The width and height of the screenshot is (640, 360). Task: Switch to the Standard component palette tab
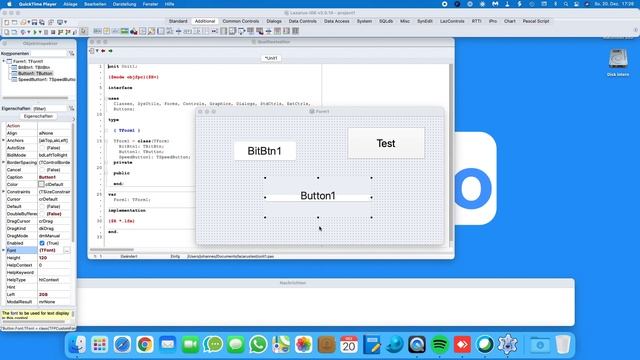[178, 21]
